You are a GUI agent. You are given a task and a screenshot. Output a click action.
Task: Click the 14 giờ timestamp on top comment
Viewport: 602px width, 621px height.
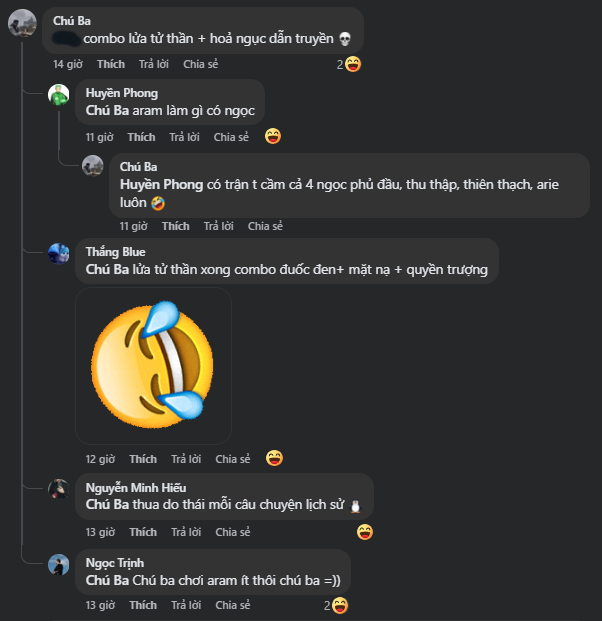coord(67,64)
